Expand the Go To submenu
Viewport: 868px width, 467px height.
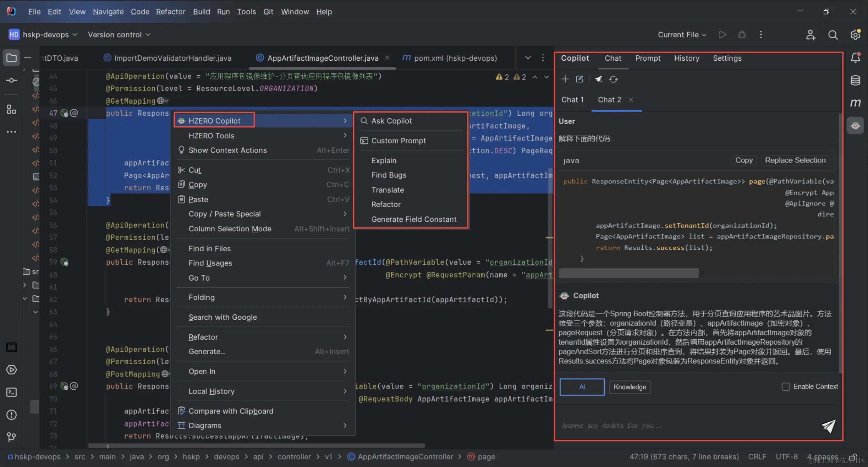(263, 278)
